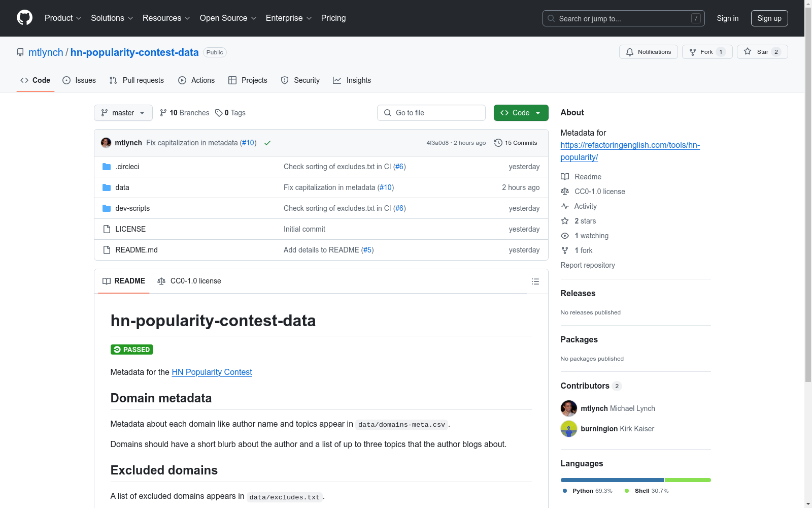Click the fork icon beside 1 fork
Screen dimensions: 812x508
pyautogui.click(x=565, y=250)
